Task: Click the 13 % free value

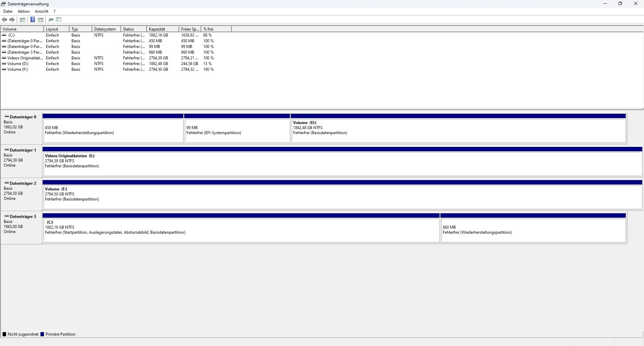Action: (208, 64)
